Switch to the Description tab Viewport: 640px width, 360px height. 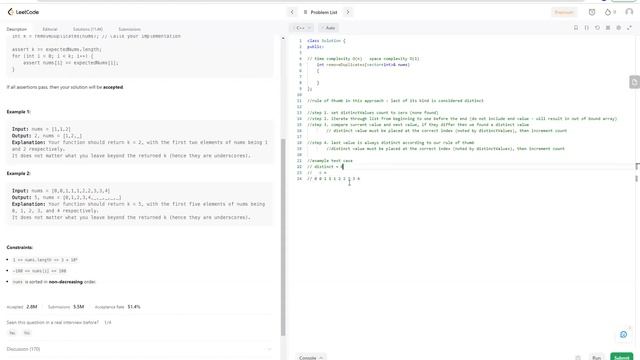point(17,29)
